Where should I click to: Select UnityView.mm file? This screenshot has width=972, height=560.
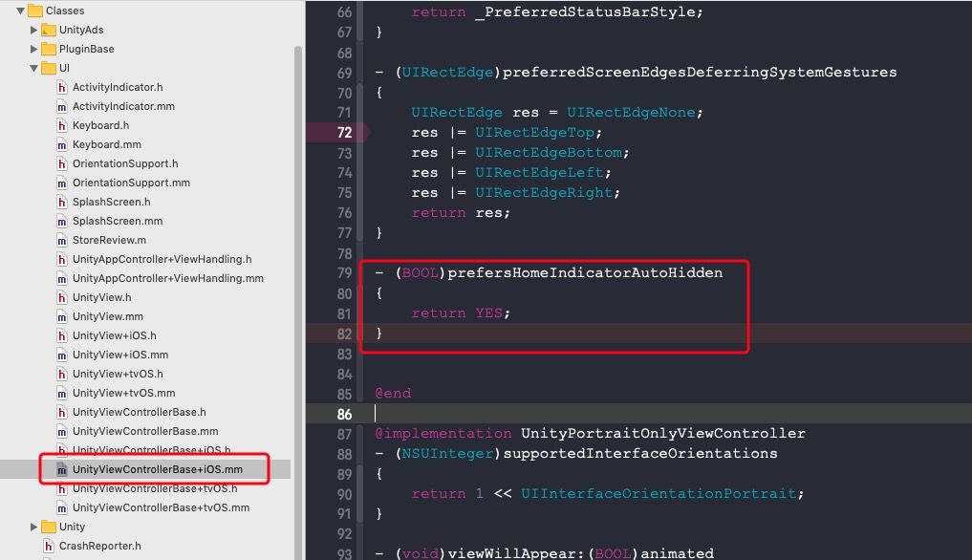point(108,316)
